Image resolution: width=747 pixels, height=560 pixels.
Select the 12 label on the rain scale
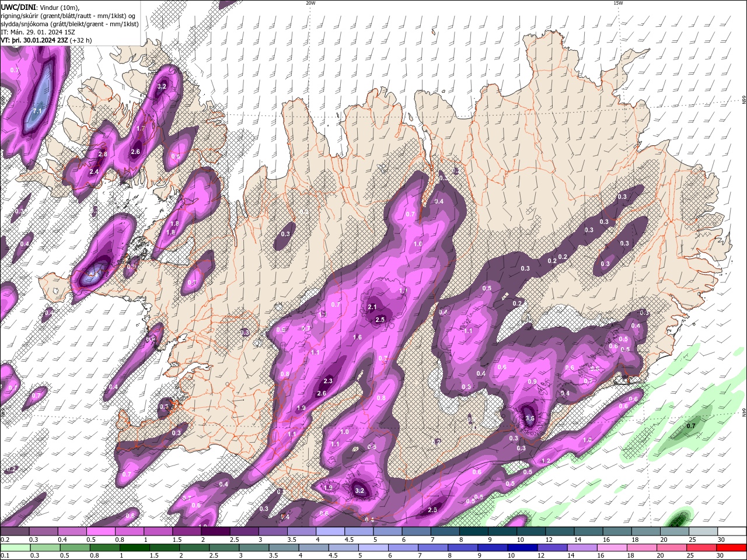point(543,556)
